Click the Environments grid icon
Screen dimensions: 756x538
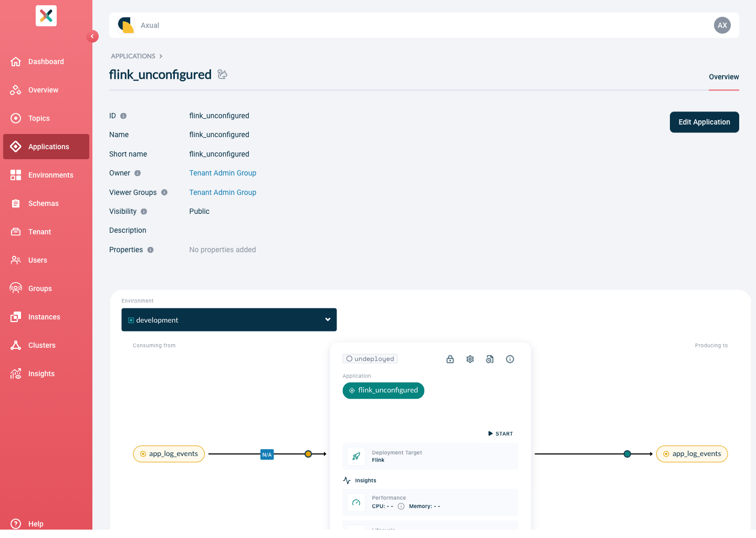(x=16, y=175)
